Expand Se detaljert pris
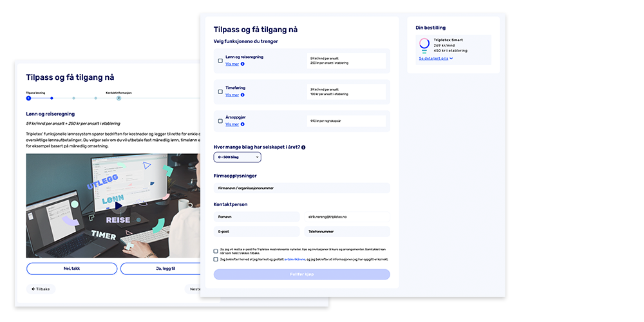Viewport: 644px width, 322px height. tap(436, 59)
